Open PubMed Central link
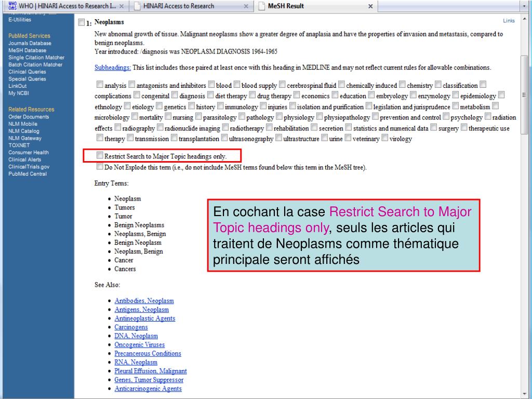The image size is (532, 399). [28, 174]
